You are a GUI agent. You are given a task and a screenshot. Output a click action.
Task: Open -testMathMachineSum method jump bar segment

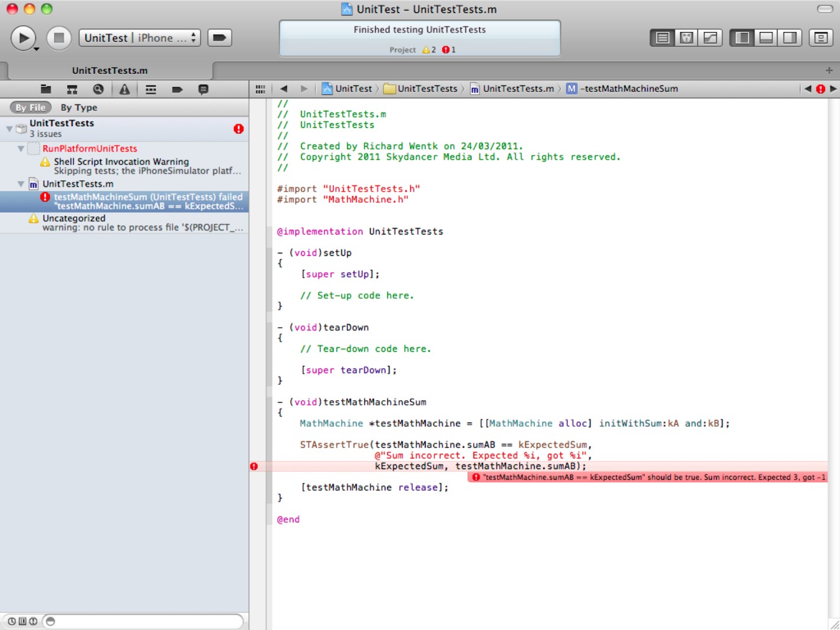(x=622, y=89)
